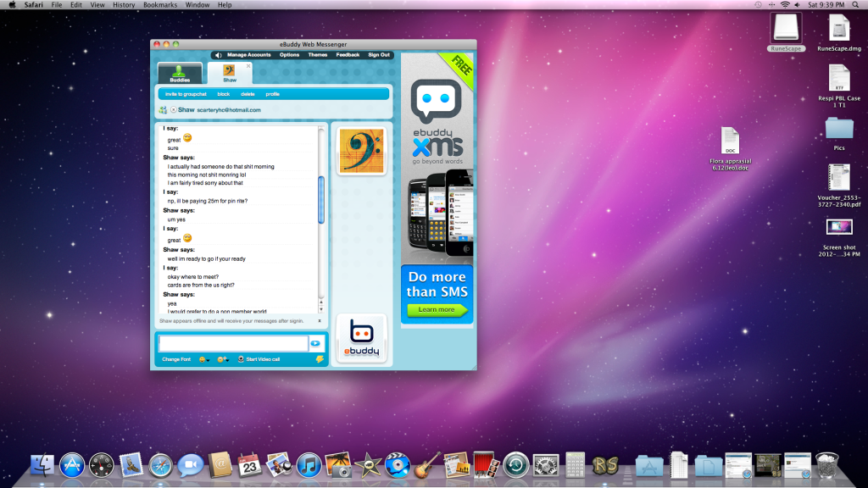
Task: Click the menu bar volume icon
Action: pyautogui.click(x=797, y=5)
